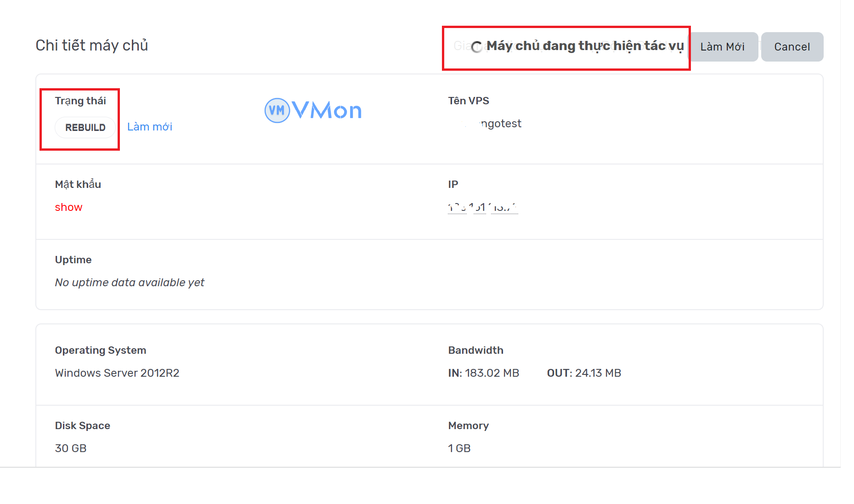
Task: Click the REBUILD status badge
Action: point(85,127)
